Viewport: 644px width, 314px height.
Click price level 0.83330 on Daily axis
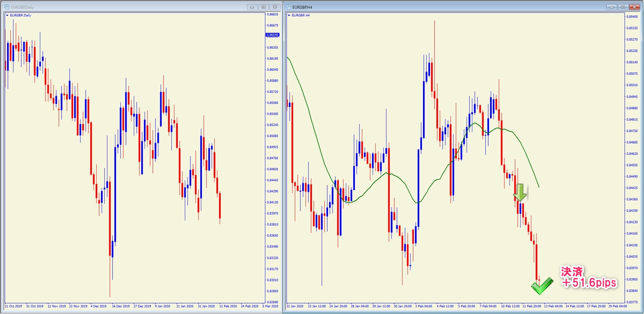[272, 258]
